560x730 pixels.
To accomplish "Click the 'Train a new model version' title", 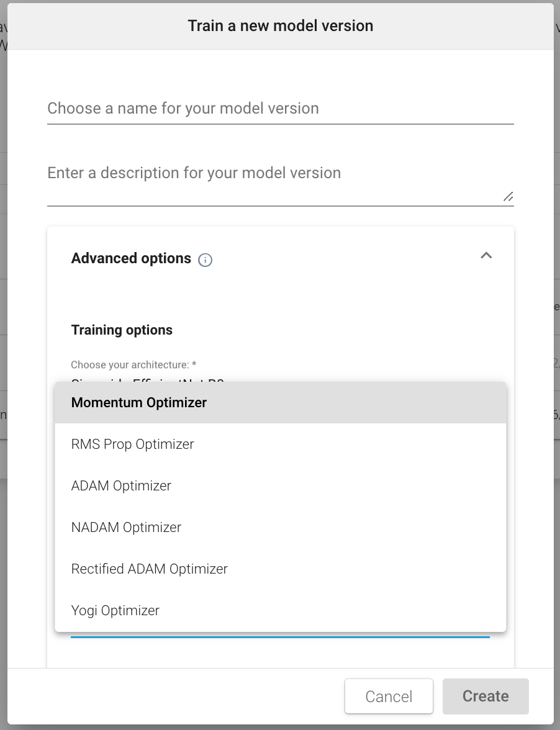I will pyautogui.click(x=280, y=26).
